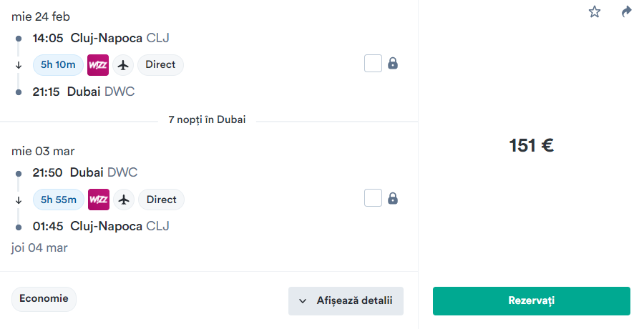644x329 pixels.
Task: Click the 5h 10m duration pill
Action: tap(58, 65)
